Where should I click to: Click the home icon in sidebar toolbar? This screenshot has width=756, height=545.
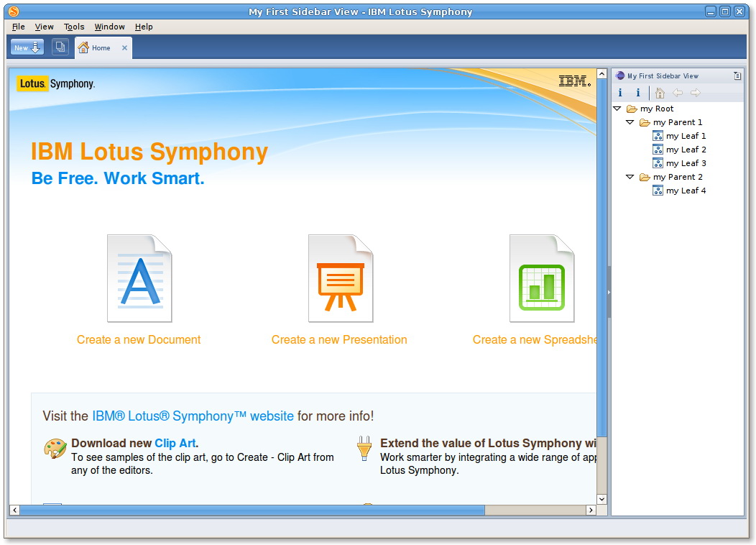[660, 93]
